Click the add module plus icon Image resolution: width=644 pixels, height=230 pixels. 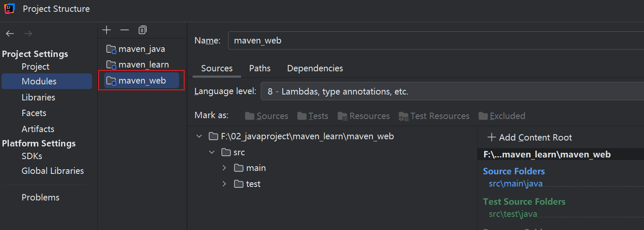[107, 30]
